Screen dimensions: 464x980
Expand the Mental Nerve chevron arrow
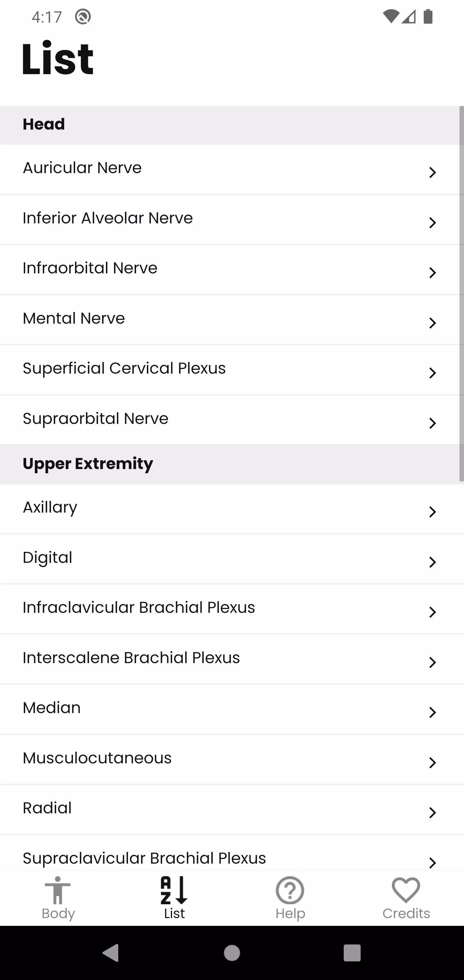pos(432,323)
